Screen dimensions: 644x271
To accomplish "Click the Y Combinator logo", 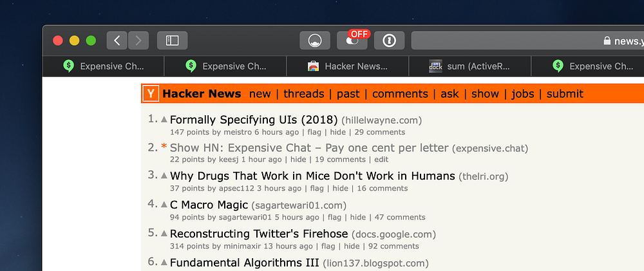I will 151,94.
